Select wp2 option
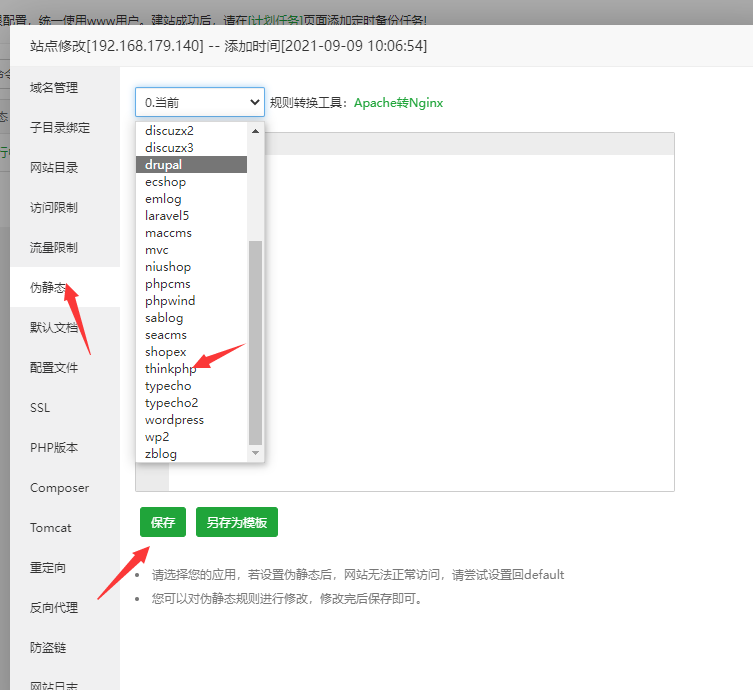The image size is (753, 690). point(192,437)
